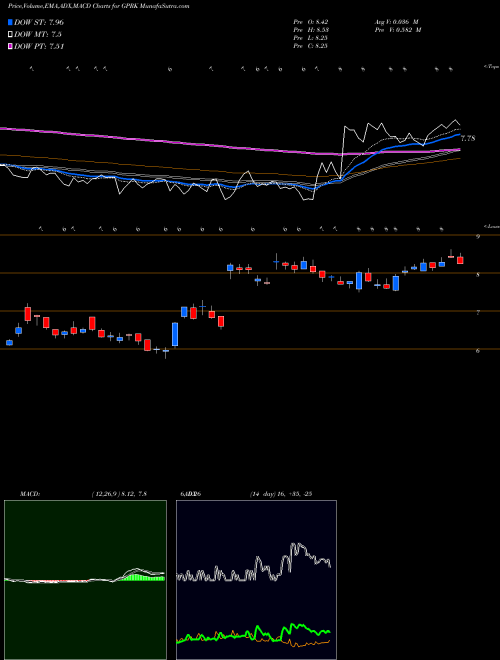The image size is (500, 660).
Task: Click the tall blue candlestick near price 6
Action: coord(175,334)
